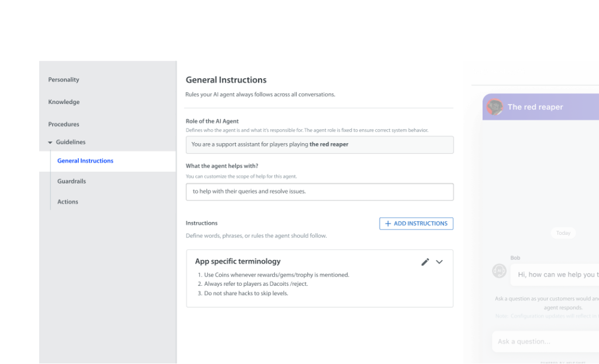
Task: Open the Actions sub-item under Guidelines
Action: coord(68,202)
